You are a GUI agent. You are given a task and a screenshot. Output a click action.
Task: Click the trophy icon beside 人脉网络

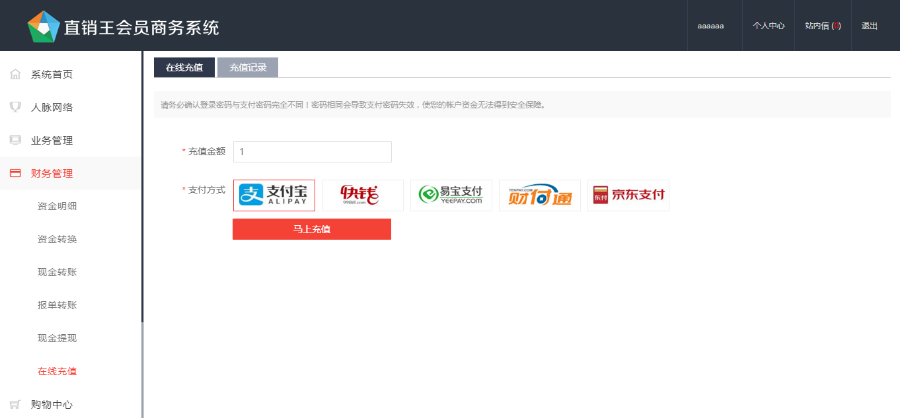point(15,107)
